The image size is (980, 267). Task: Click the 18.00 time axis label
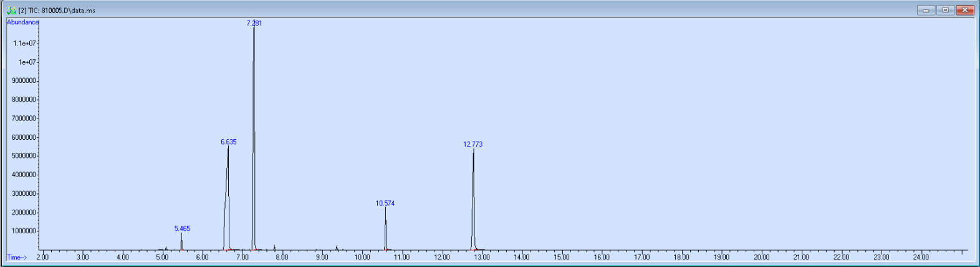click(x=681, y=257)
